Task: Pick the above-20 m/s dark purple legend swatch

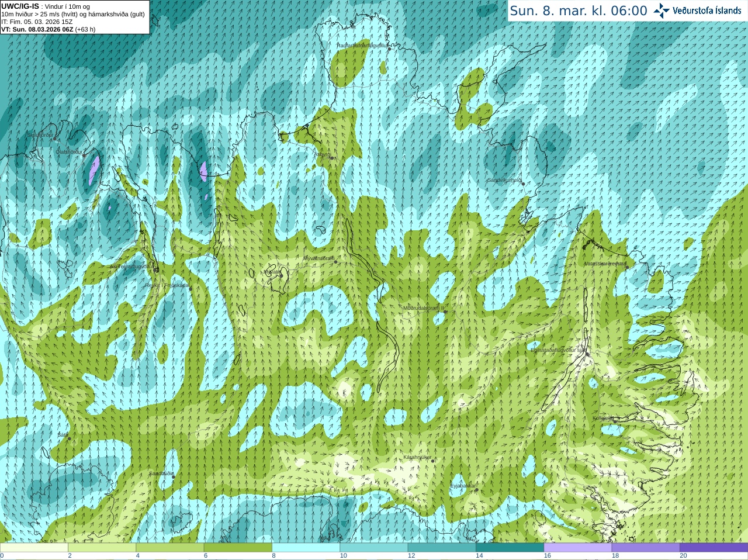Action: [x=714, y=548]
